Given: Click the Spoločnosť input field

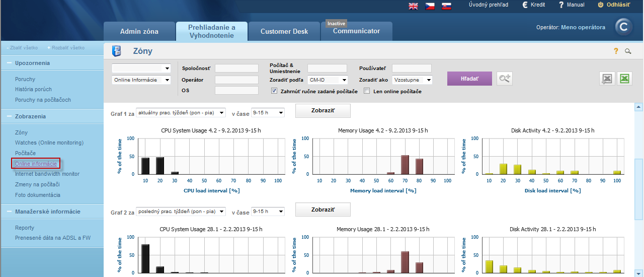Looking at the screenshot, I should (236, 68).
